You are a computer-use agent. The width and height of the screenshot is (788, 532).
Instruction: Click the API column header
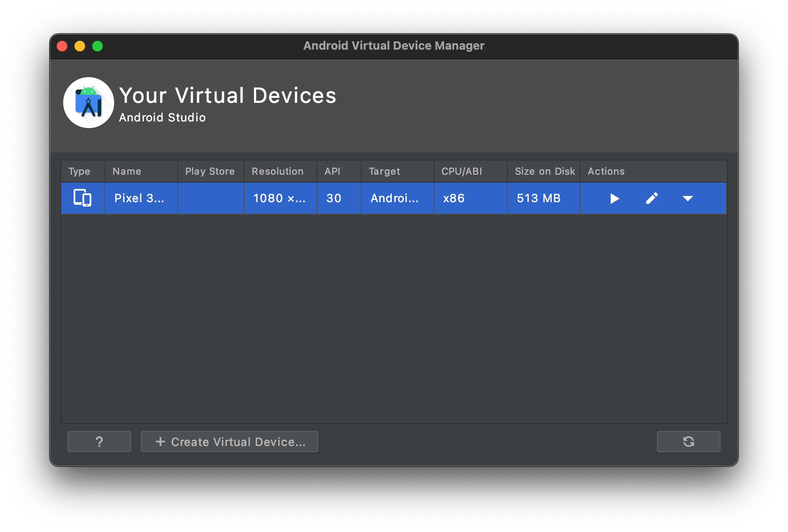coord(332,171)
